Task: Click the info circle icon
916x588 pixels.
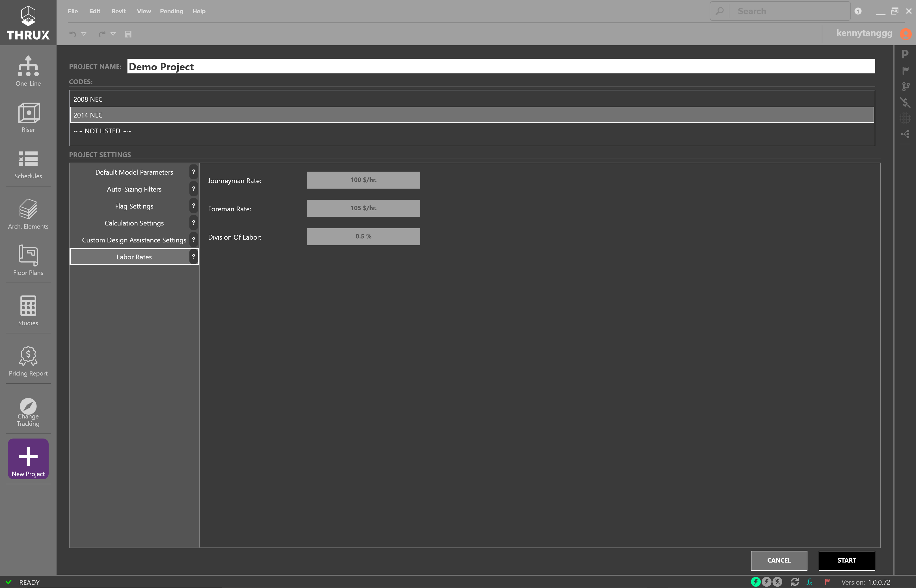Action: tap(858, 11)
